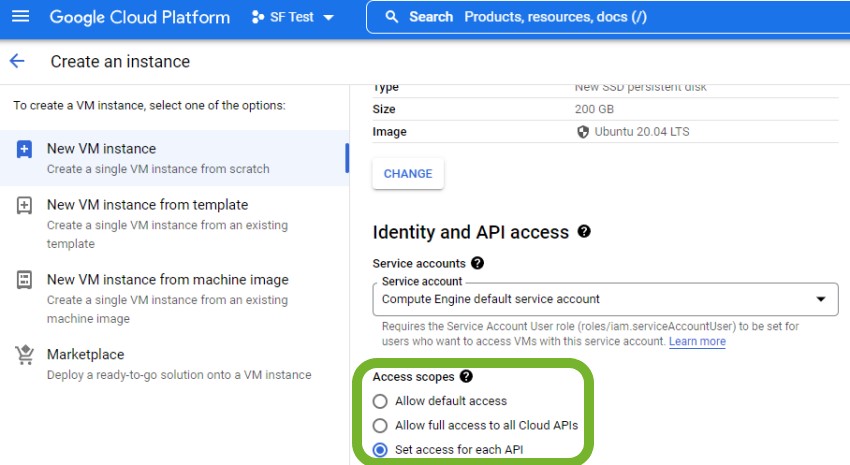
Task: Click the New VM instance from template icon
Action: click(25, 206)
